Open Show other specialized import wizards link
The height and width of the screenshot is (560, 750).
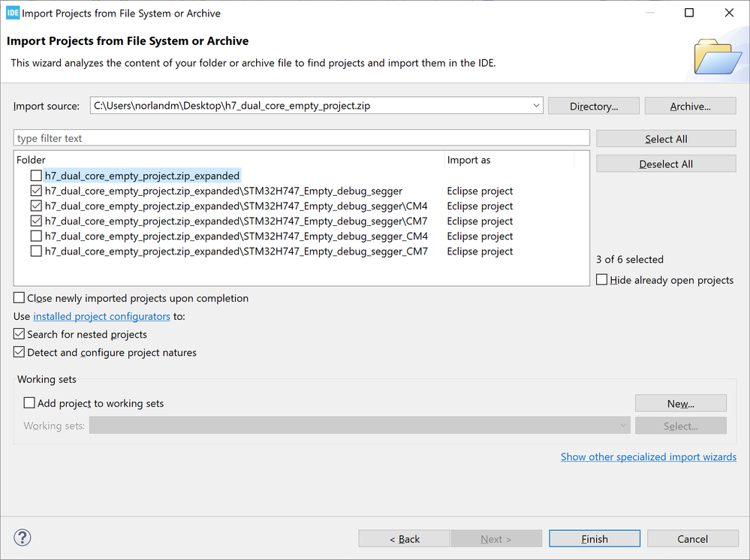coord(649,456)
